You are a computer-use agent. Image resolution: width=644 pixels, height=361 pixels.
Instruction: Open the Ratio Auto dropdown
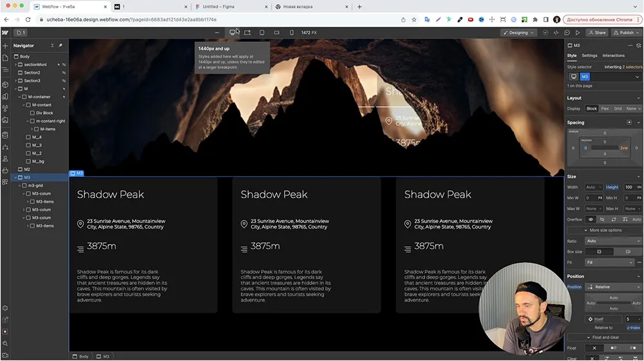613,241
